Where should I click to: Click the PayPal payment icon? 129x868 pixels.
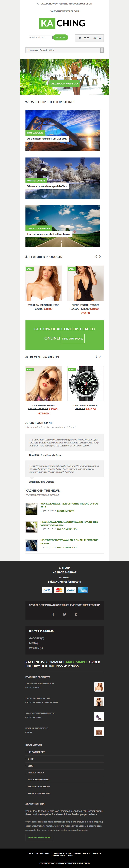71,590
